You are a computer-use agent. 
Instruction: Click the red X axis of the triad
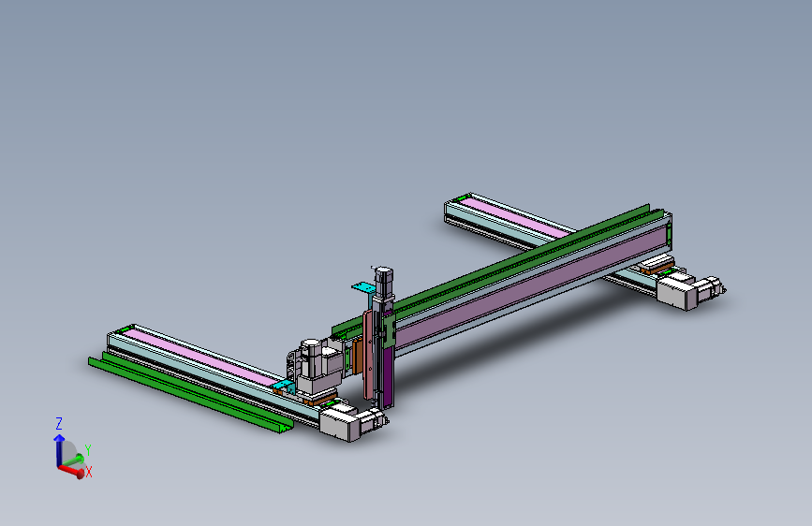[72, 470]
